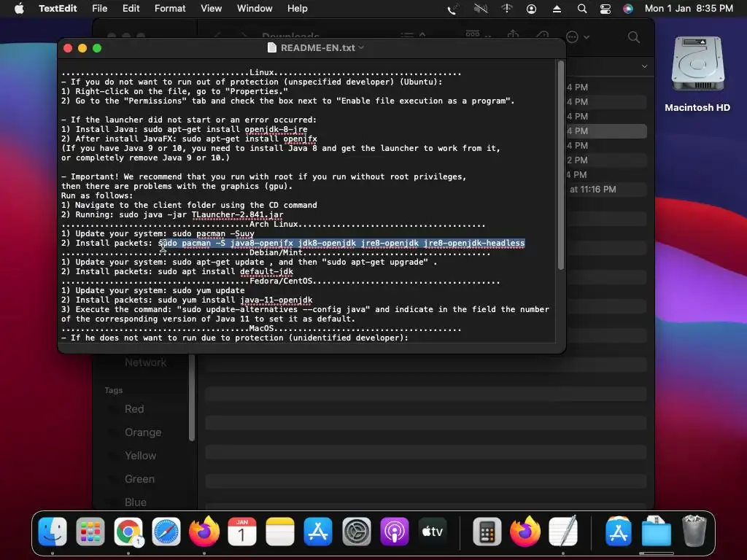Open Spotlight search in the menu bar
Screen dimensions: 747x560
click(x=581, y=9)
